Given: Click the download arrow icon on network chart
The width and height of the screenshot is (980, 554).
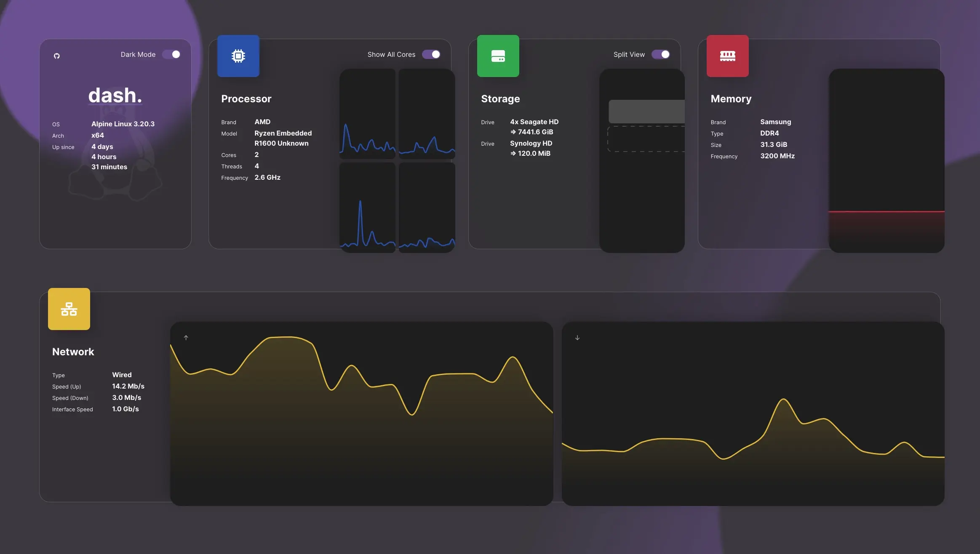Looking at the screenshot, I should coord(577,338).
